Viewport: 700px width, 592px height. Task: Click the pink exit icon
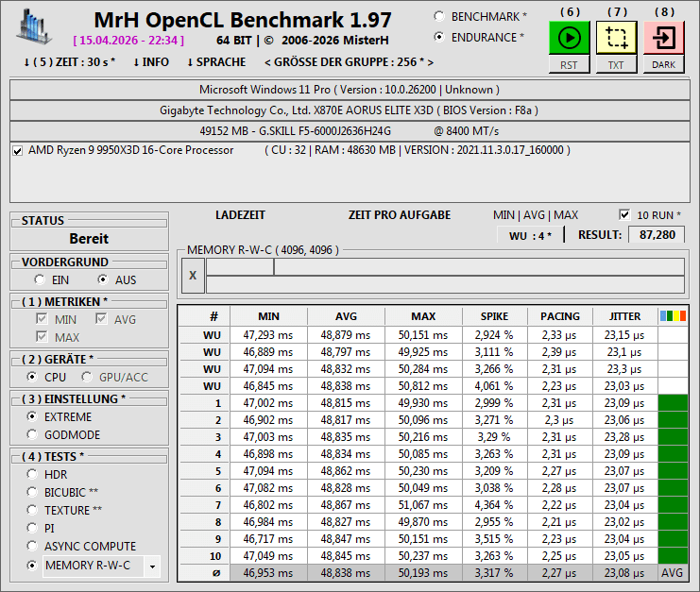[664, 38]
